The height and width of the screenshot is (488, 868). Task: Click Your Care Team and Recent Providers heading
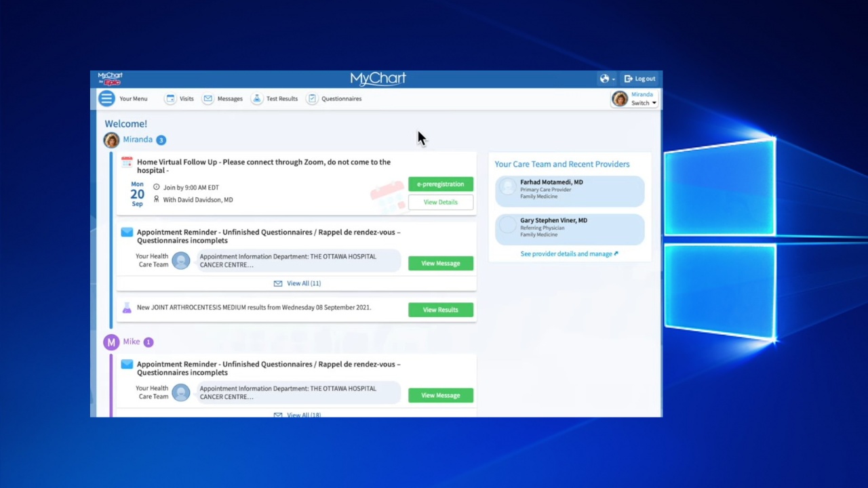pos(562,164)
